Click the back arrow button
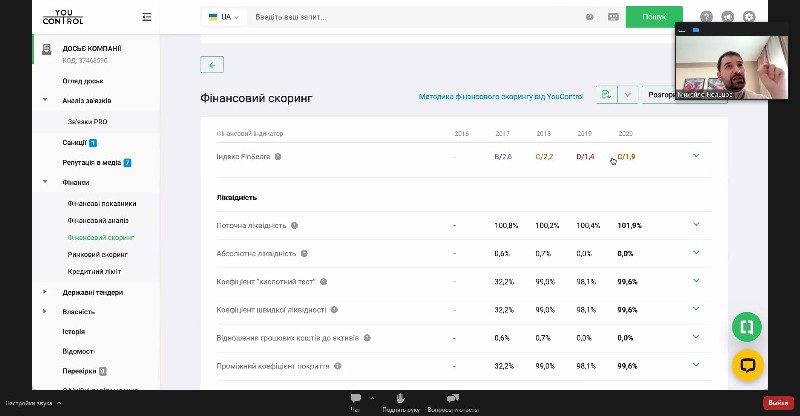This screenshot has width=800, height=416. tap(212, 65)
